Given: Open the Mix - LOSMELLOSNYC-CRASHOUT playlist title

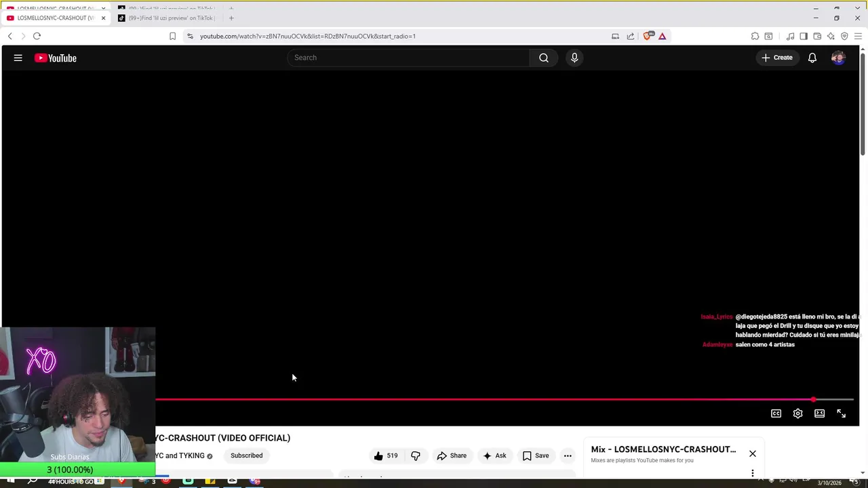Looking at the screenshot, I should coord(663,449).
